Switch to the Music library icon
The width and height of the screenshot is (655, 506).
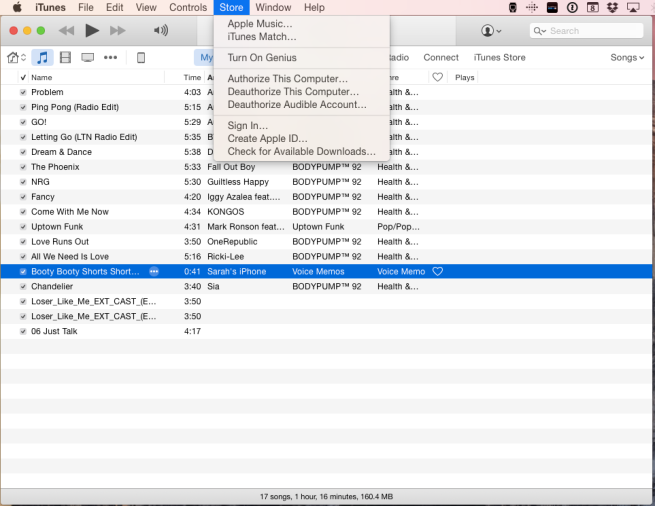tap(42, 58)
